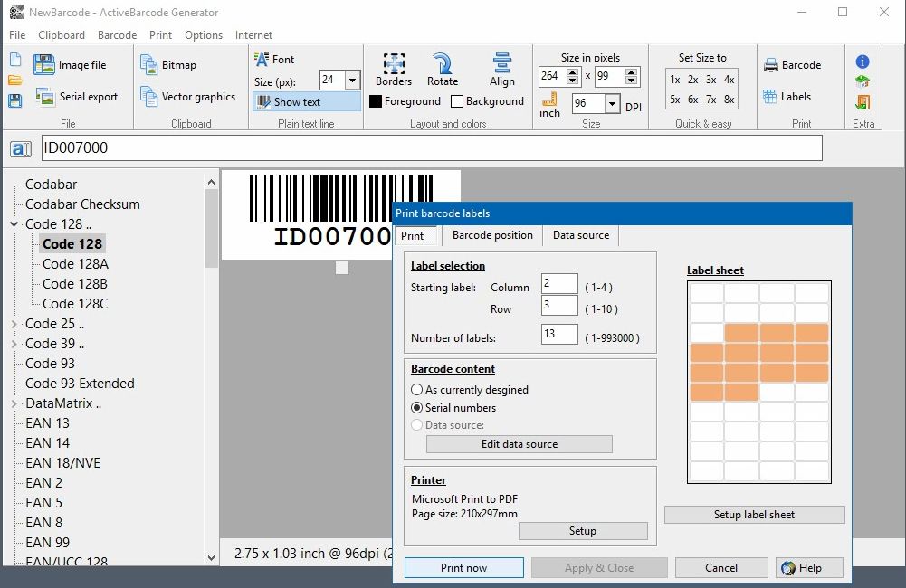Open the Internet menu
The height and width of the screenshot is (588, 906).
pos(253,35)
